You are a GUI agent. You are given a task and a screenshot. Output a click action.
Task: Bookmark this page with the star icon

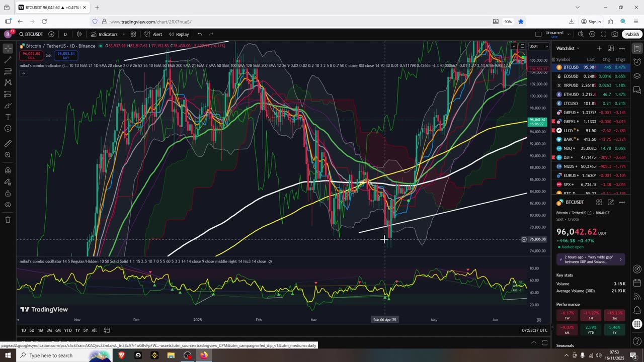(521, 22)
